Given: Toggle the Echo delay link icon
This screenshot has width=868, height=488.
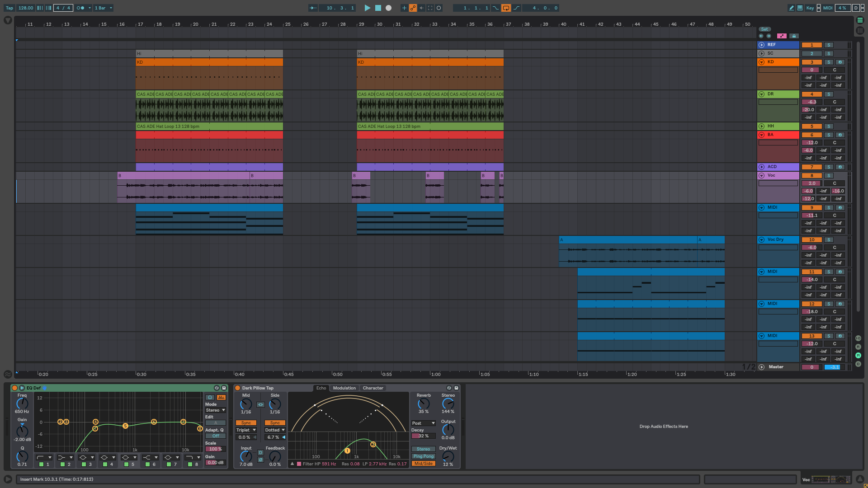Looking at the screenshot, I should [260, 405].
